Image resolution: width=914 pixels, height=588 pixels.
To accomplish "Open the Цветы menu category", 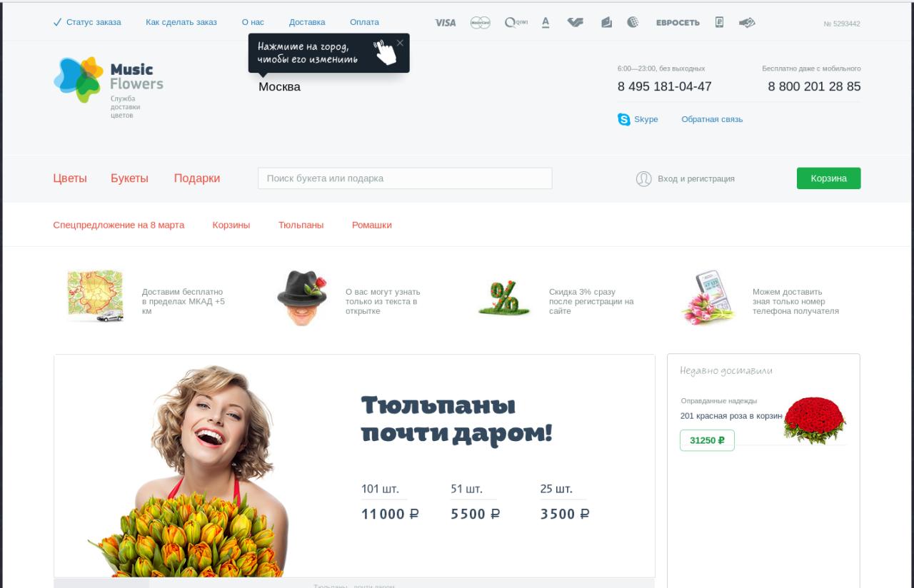I will pyautogui.click(x=70, y=178).
